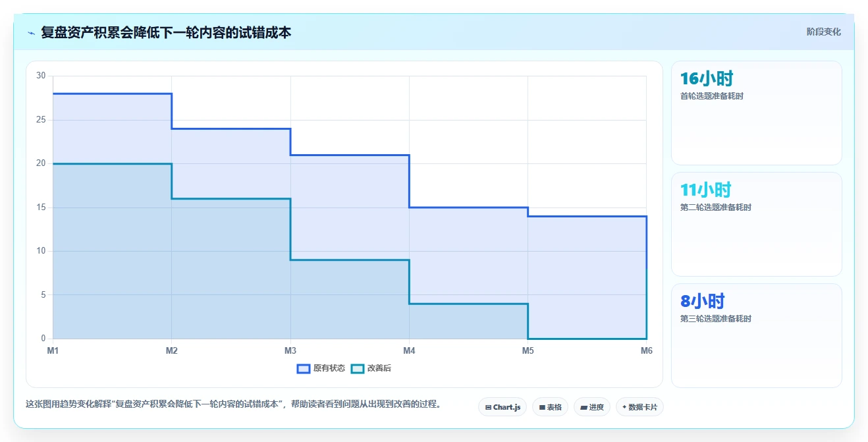
Task: Click the icon in the 进度 tag
Action: pyautogui.click(x=583, y=408)
